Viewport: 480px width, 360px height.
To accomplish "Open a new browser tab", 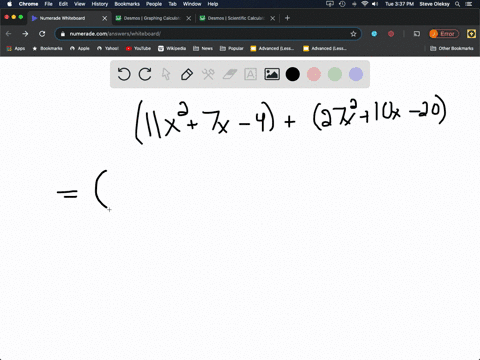I will (287, 18).
